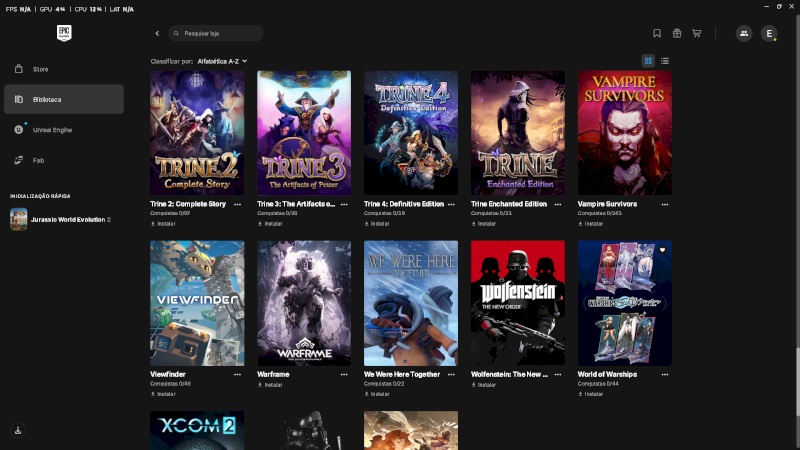Open Wolfenstein: The New Order cover
Screen dimensions: 800x450
coord(518,303)
